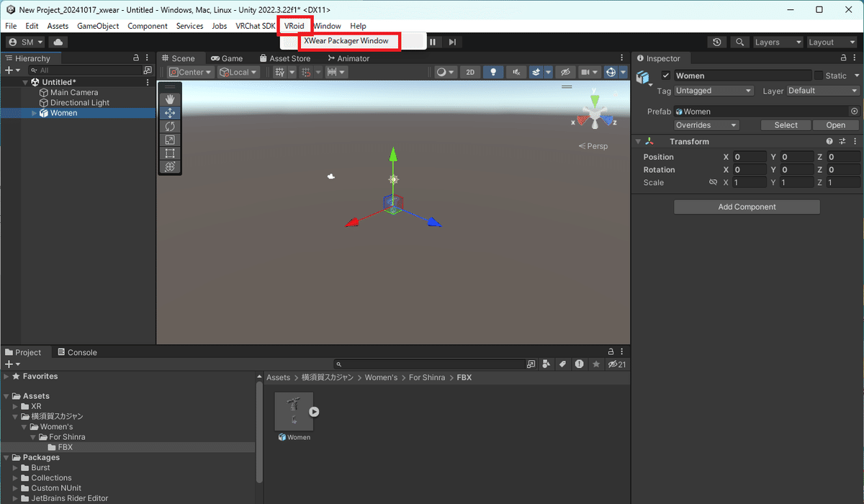The image size is (864, 504).
Task: Switch to the Animator tab
Action: pos(348,58)
